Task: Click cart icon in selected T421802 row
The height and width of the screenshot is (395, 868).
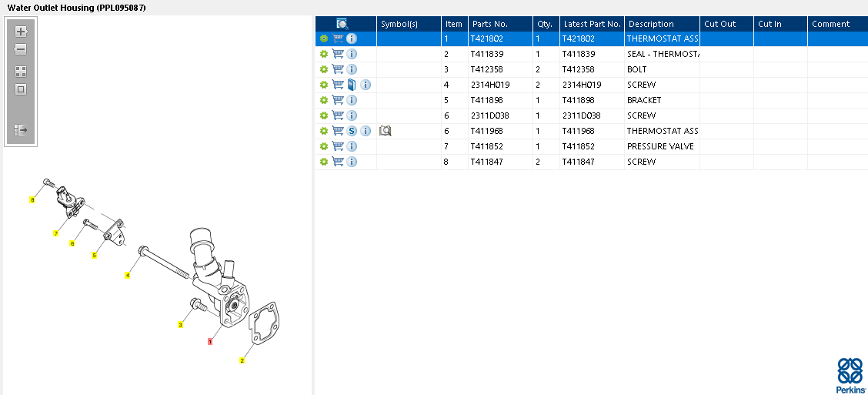Action: [x=338, y=38]
